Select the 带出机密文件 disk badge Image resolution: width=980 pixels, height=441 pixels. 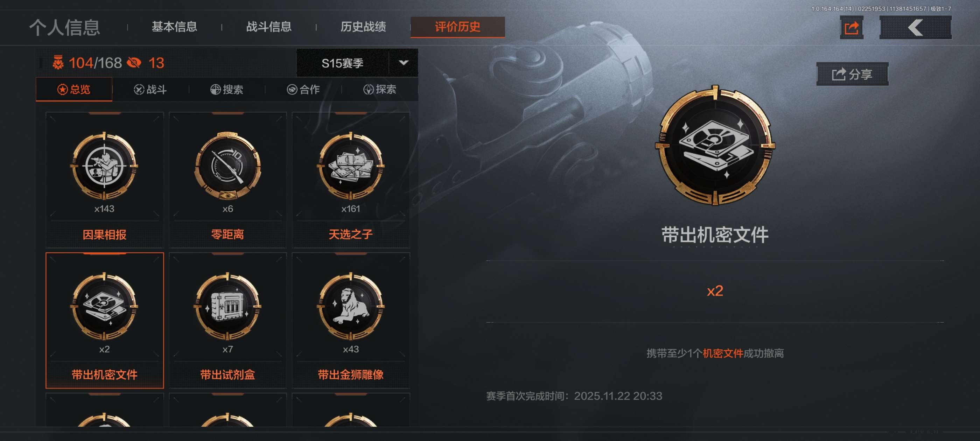coord(104,320)
